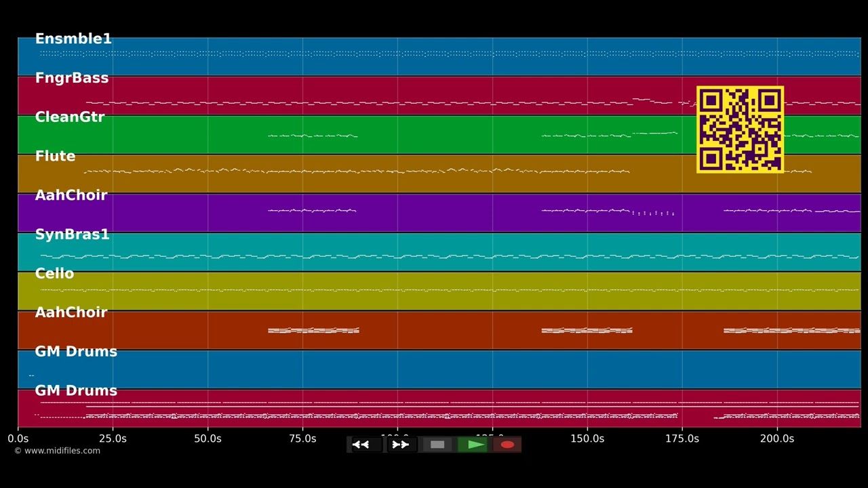Click the GM Drums label on the blue track
The image size is (868, 488).
(x=76, y=351)
